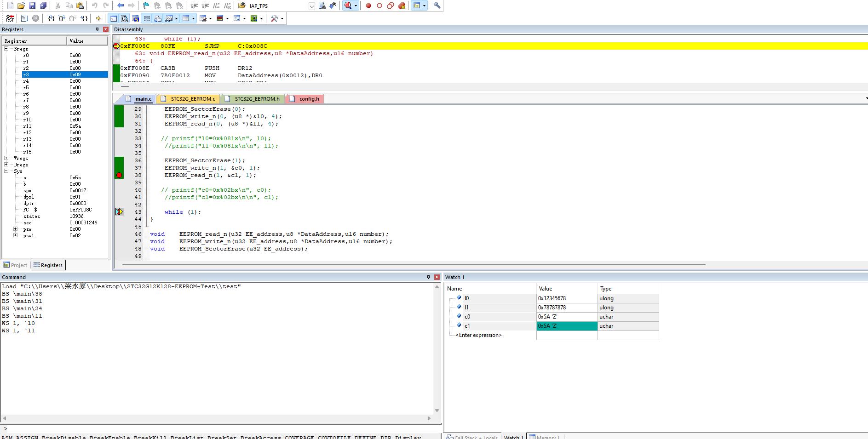The width and height of the screenshot is (868, 439).
Task: Step into one line
Action: [51, 18]
